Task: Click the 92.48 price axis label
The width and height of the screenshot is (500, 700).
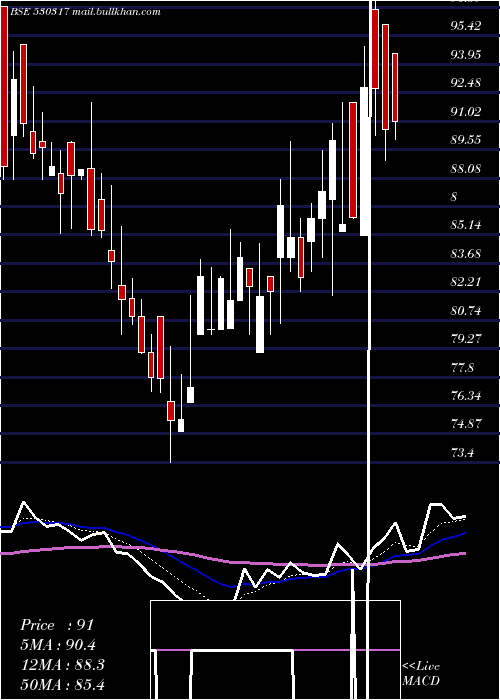Action: click(466, 83)
